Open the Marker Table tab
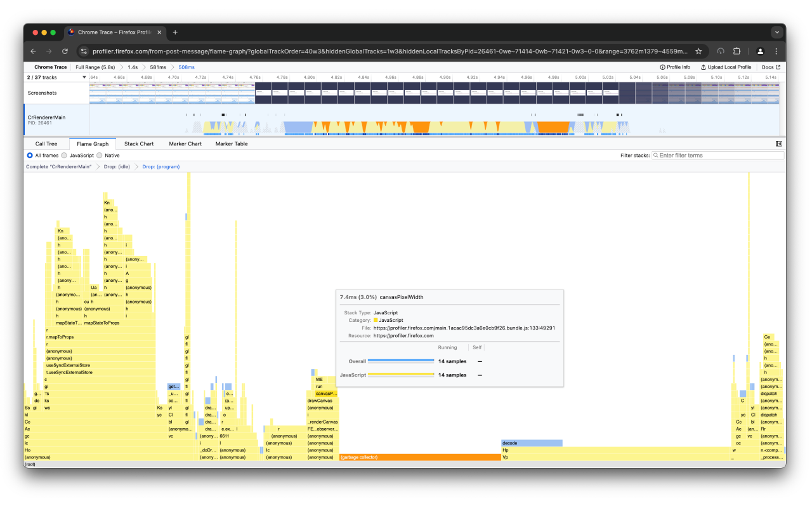The image size is (812, 508). 232,144
